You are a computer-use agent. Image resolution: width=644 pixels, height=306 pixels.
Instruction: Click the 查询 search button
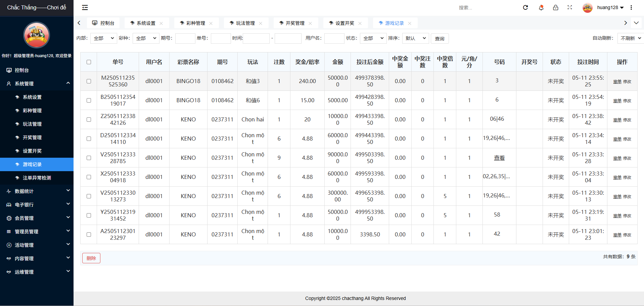click(440, 39)
